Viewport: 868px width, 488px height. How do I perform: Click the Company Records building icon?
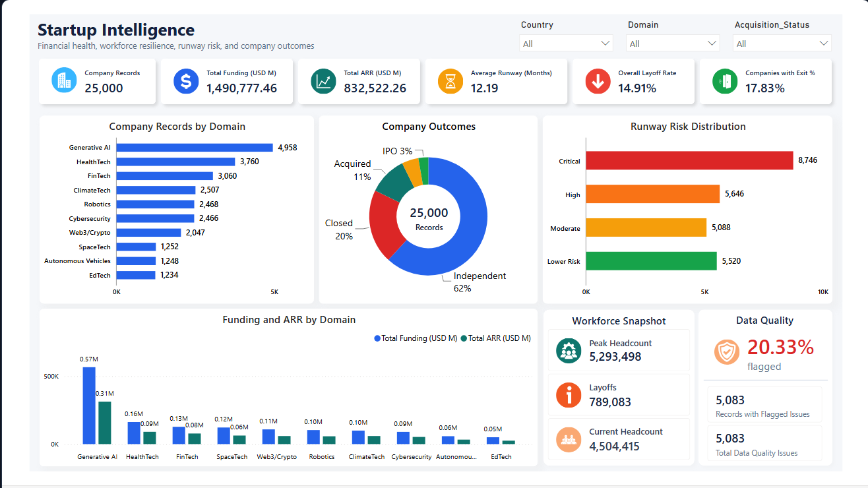point(64,80)
